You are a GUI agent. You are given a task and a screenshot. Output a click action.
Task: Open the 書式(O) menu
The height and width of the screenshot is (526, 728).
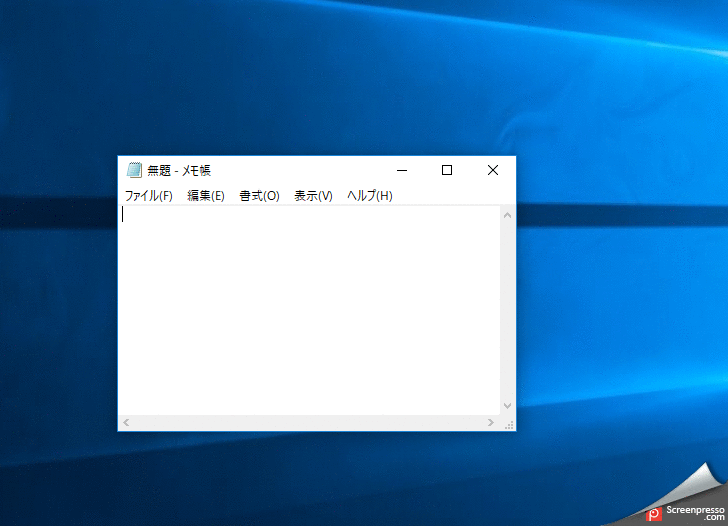(x=259, y=196)
